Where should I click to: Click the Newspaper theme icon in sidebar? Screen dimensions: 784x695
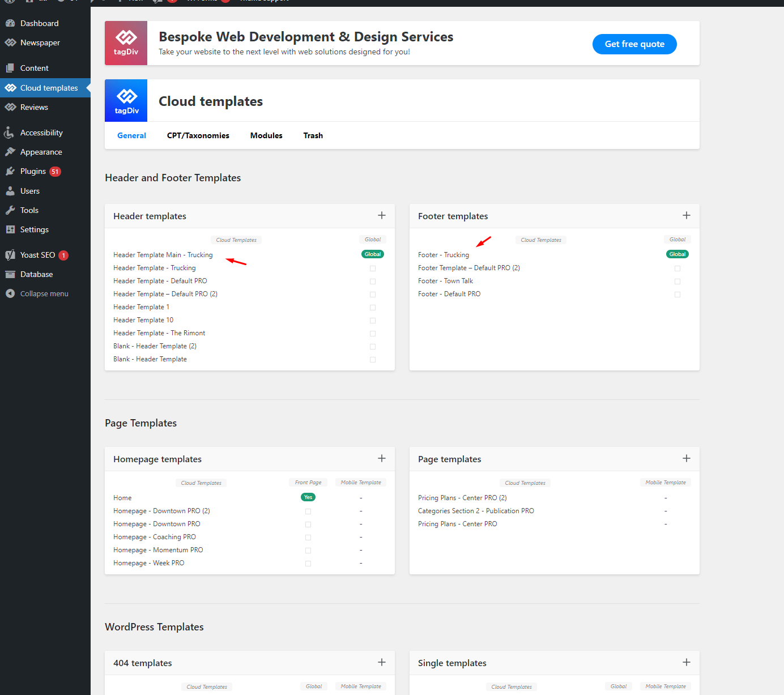click(10, 42)
